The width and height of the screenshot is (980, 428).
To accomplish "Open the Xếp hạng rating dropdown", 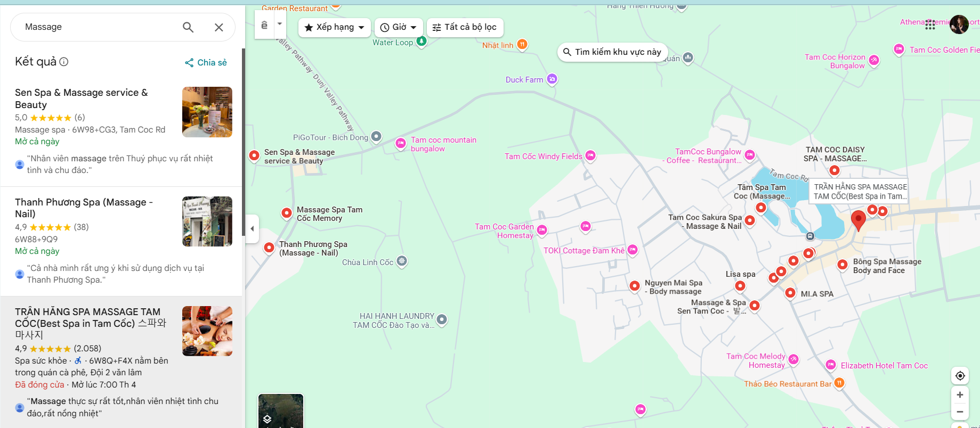I will coord(334,27).
